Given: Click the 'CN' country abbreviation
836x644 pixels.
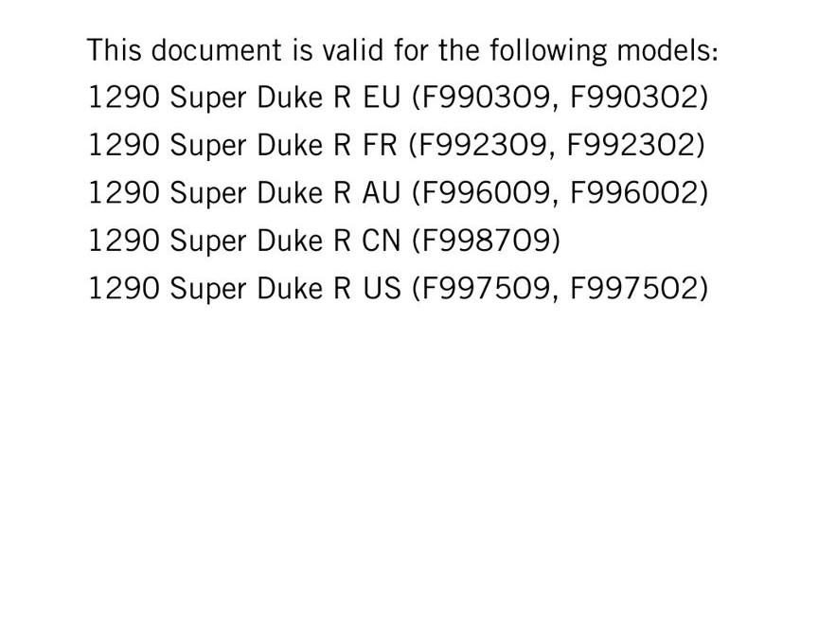Looking at the screenshot, I should pos(381,241).
